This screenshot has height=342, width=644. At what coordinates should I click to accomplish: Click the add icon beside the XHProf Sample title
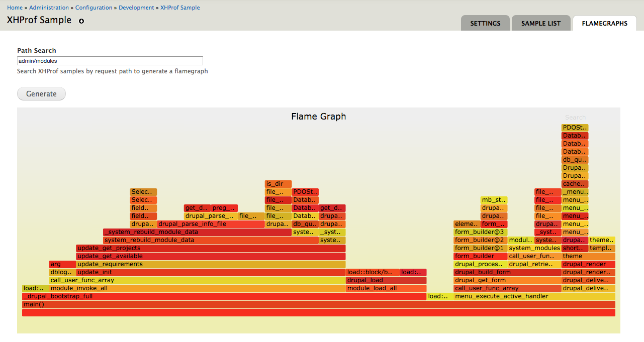point(81,22)
